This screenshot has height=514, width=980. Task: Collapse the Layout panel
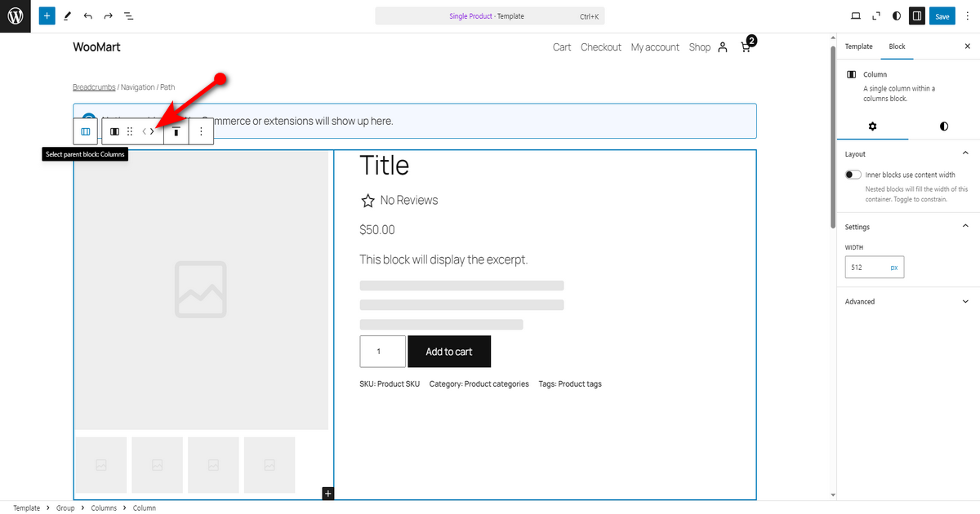pos(965,153)
